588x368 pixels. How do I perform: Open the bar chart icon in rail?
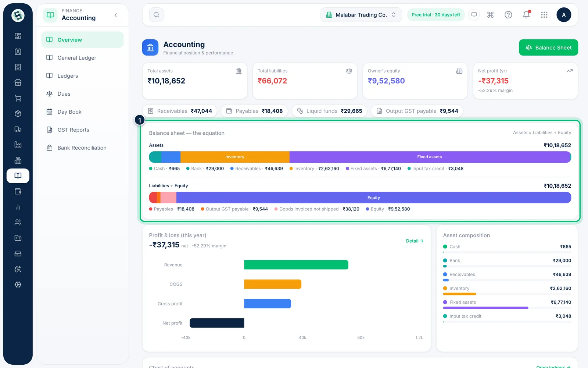click(18, 207)
